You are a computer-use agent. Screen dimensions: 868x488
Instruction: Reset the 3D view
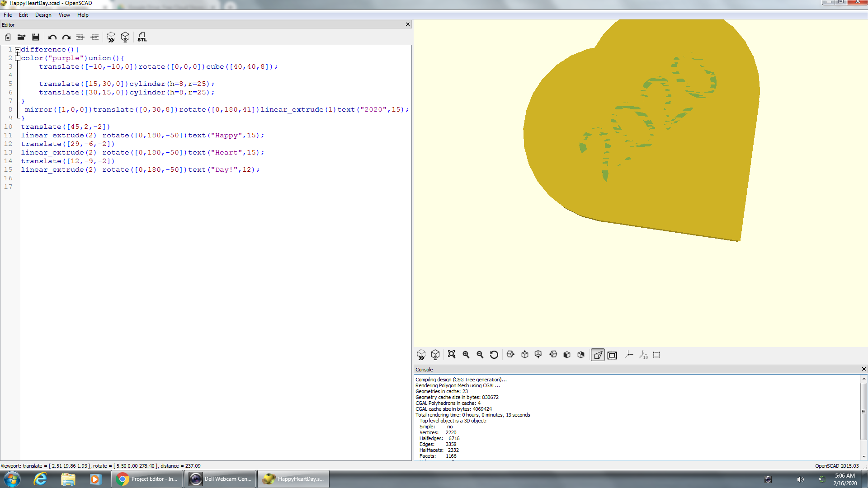pos(494,355)
